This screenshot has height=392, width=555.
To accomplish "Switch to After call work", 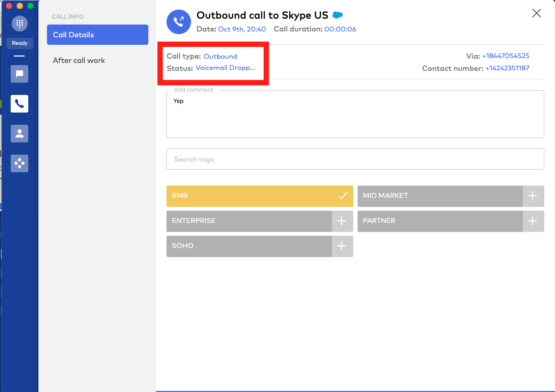I will 79,60.
